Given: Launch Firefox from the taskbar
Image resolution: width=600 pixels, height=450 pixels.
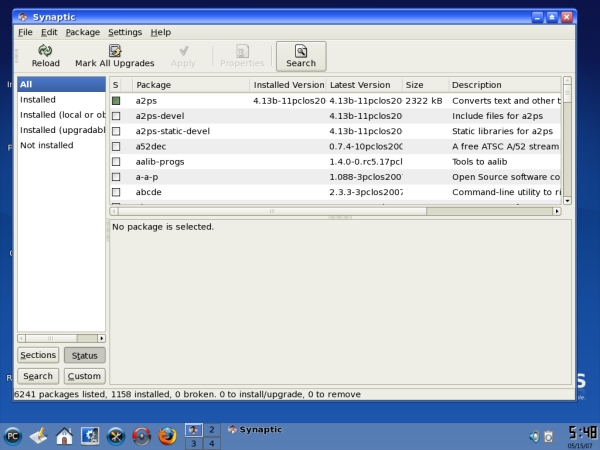Looking at the screenshot, I should click(x=168, y=436).
